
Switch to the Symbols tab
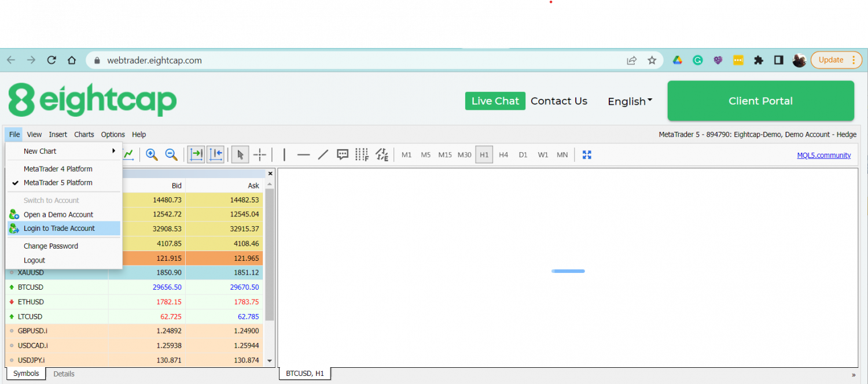click(26, 374)
